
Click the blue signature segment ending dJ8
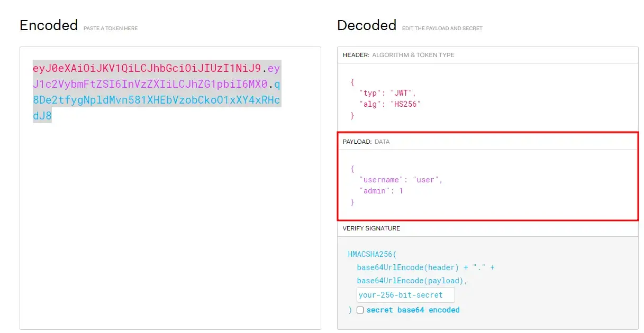pos(42,116)
